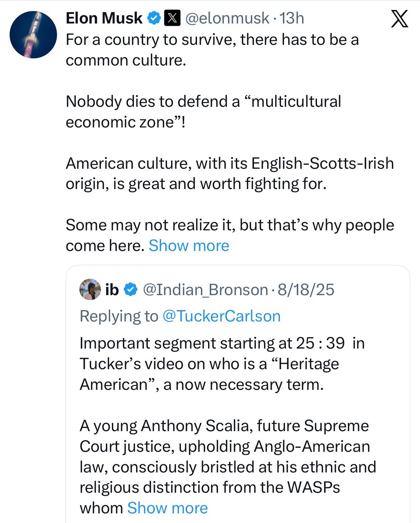Click the black X affiliation badge
420x523 pixels.
(172, 18)
